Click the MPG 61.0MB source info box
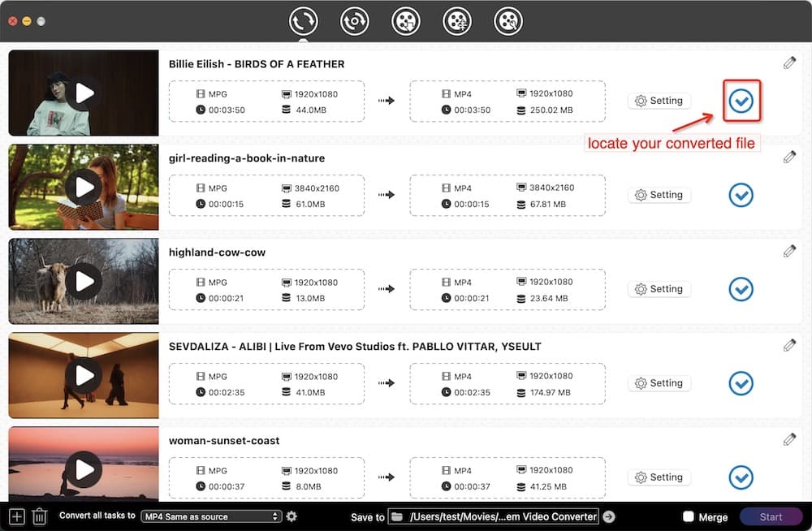 pyautogui.click(x=266, y=196)
